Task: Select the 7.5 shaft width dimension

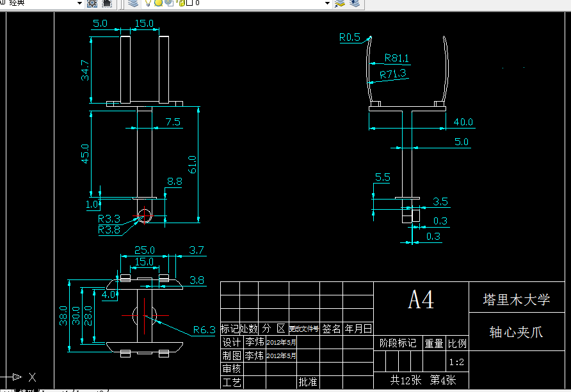Action: [x=173, y=122]
